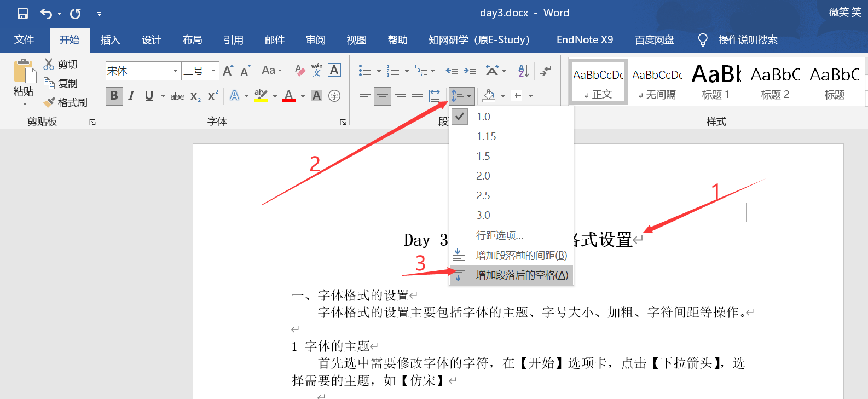
Task: Open the highlight color dropdown arrow
Action: [275, 96]
